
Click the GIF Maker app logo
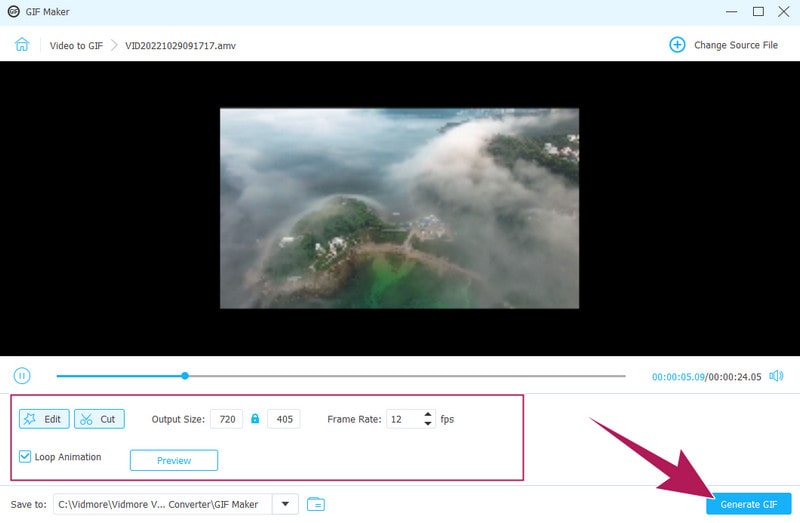click(14, 11)
